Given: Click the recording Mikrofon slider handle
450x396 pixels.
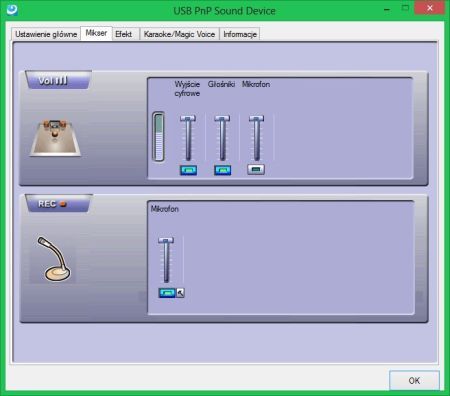Looking at the screenshot, I should (x=166, y=240).
